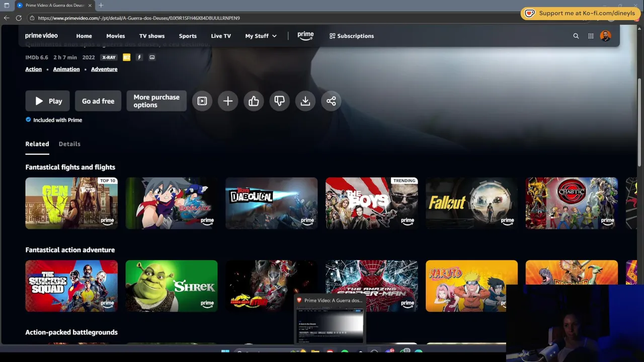Open the browser tab list icon
644x362 pixels.
coord(7,5)
